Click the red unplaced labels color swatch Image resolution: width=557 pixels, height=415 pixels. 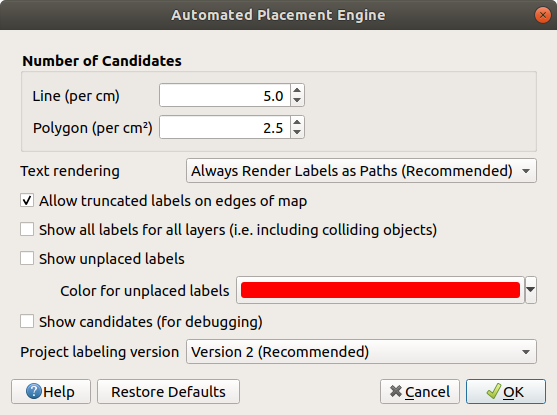[380, 290]
